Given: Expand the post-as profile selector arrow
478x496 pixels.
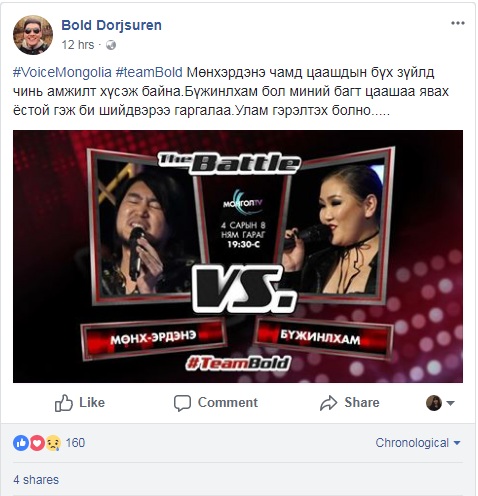Looking at the screenshot, I should pos(450,403).
